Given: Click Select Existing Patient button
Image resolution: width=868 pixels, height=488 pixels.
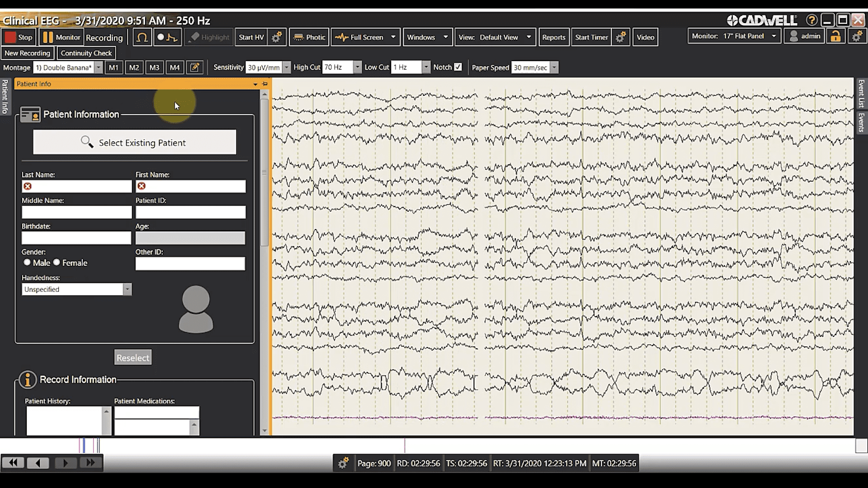Looking at the screenshot, I should tap(134, 142).
